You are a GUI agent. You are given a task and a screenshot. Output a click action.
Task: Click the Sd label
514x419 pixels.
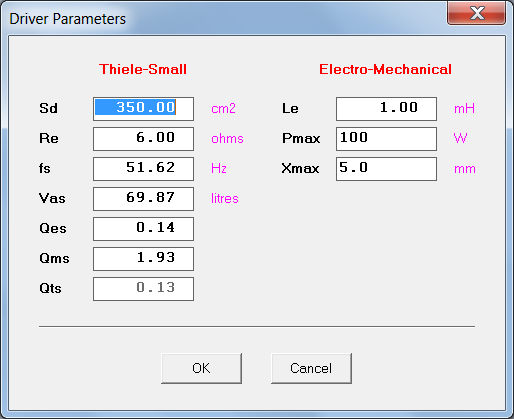tap(48, 108)
